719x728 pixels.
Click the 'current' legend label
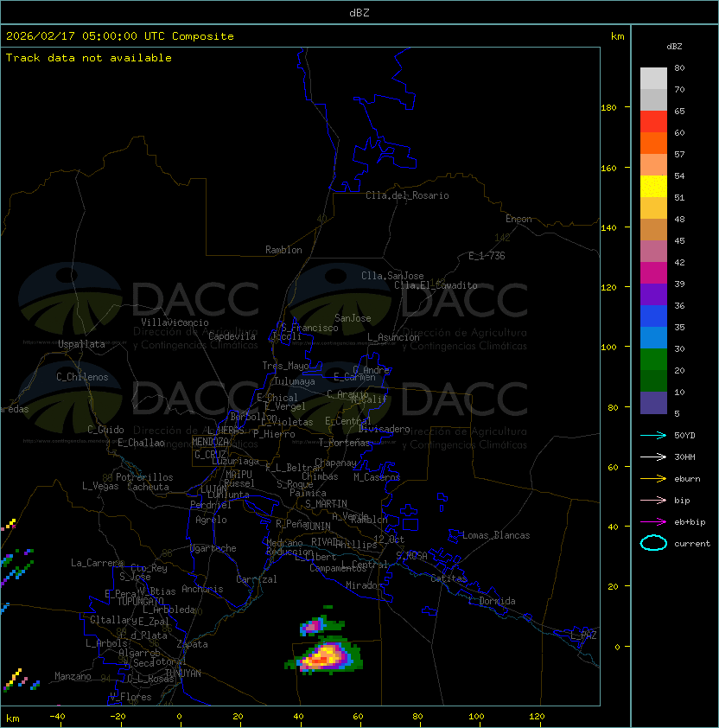(692, 544)
